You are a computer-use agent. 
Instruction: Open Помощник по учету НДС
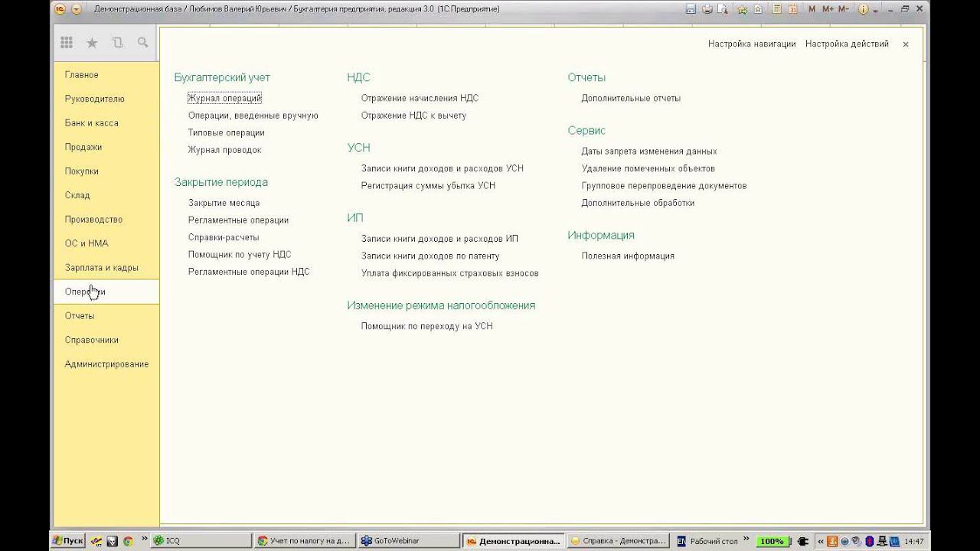240,255
